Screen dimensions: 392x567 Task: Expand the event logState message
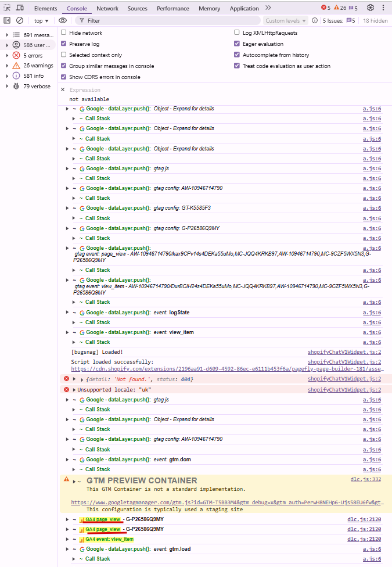[67, 312]
